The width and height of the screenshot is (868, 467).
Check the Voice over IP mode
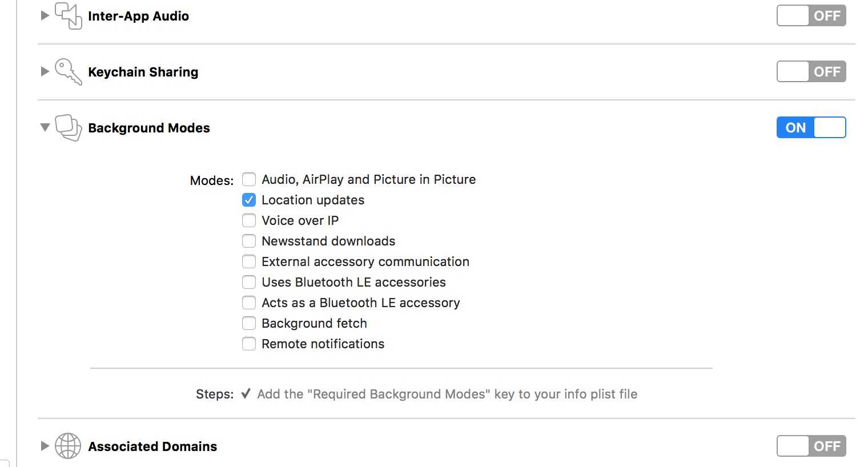click(249, 220)
